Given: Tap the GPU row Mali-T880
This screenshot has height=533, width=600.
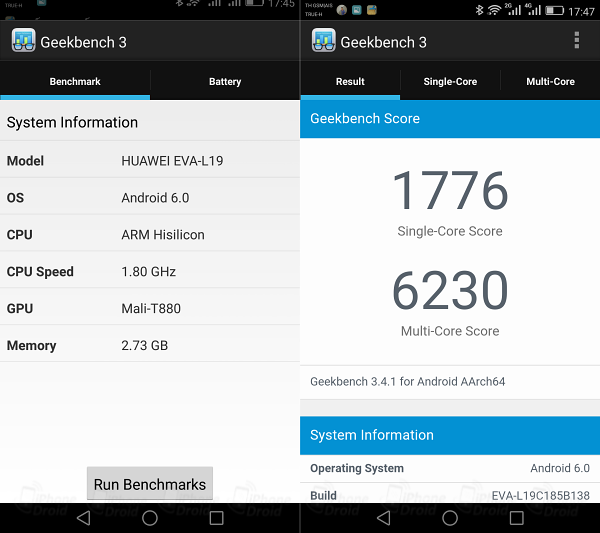Looking at the screenshot, I should (150, 308).
